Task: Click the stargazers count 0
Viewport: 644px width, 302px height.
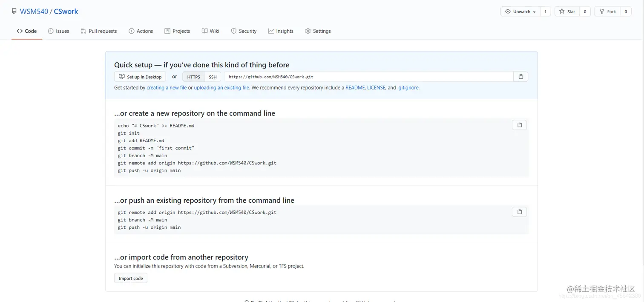Action: (x=585, y=12)
